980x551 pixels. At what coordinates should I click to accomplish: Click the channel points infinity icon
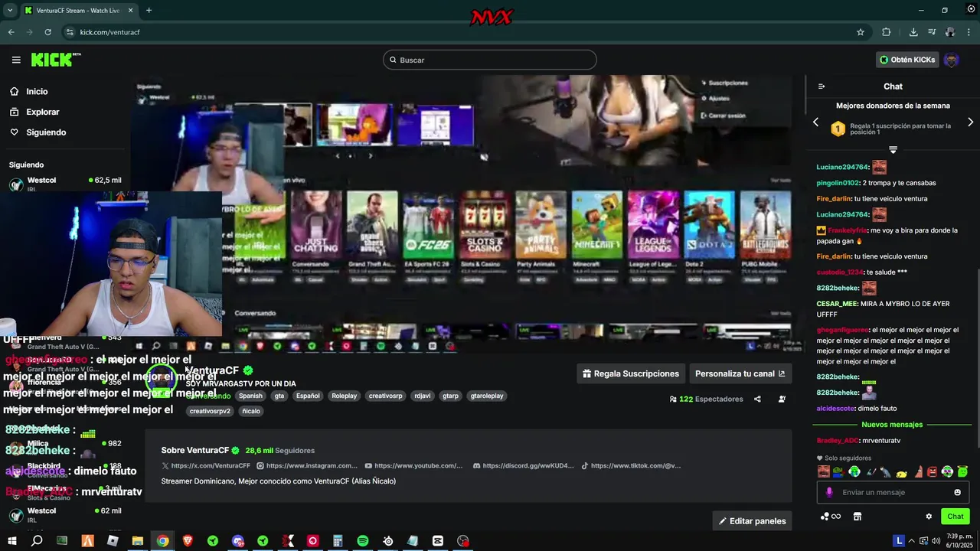(x=831, y=517)
